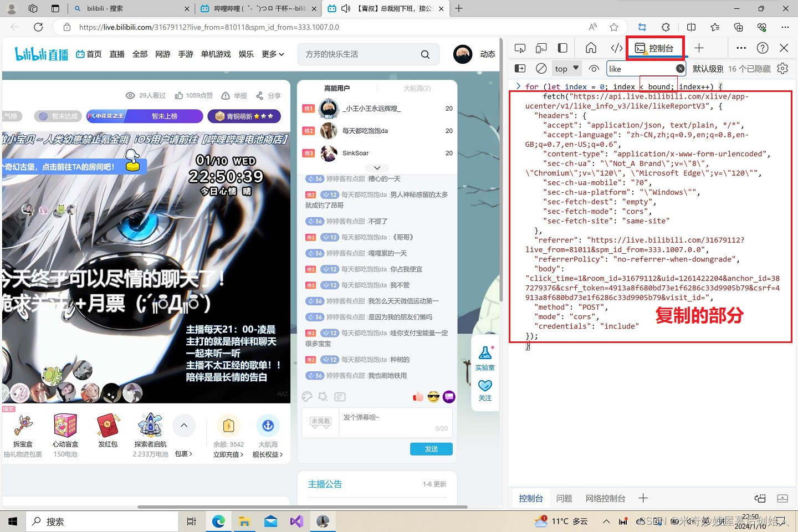Click the 关注 follow heart icon
798x532 pixels.
coord(485,390)
